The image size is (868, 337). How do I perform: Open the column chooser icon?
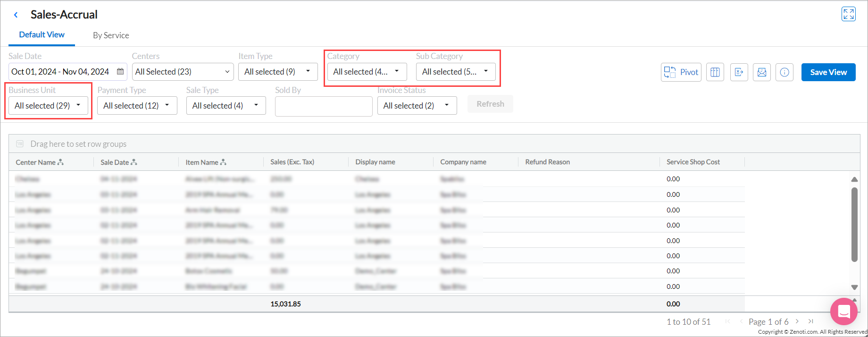[715, 72]
